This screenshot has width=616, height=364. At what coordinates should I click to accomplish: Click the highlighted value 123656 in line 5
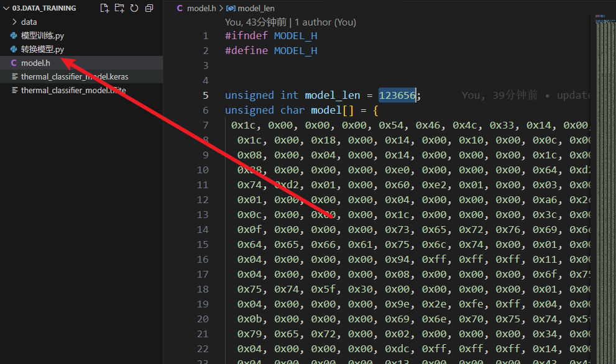click(397, 95)
